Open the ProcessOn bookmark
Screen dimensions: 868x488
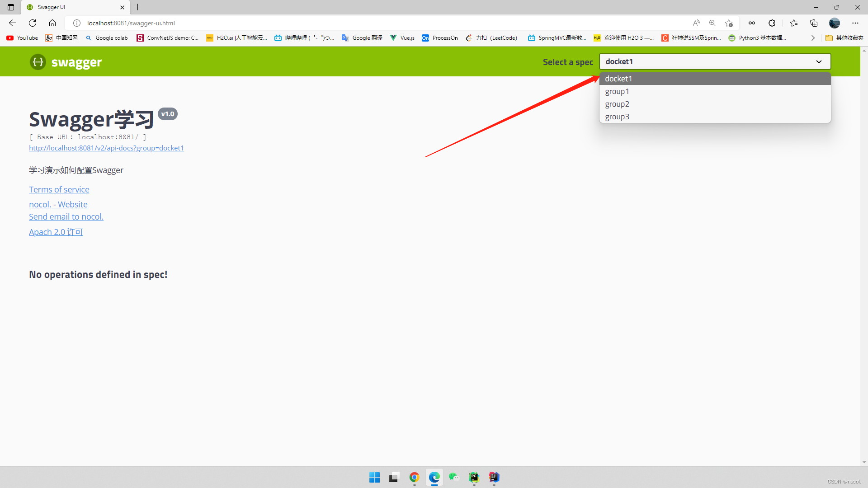[x=440, y=38]
